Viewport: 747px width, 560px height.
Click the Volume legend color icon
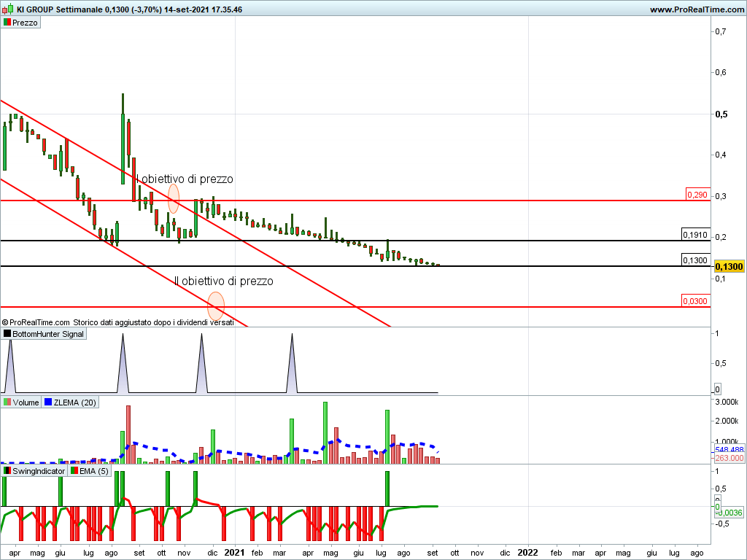(7, 402)
